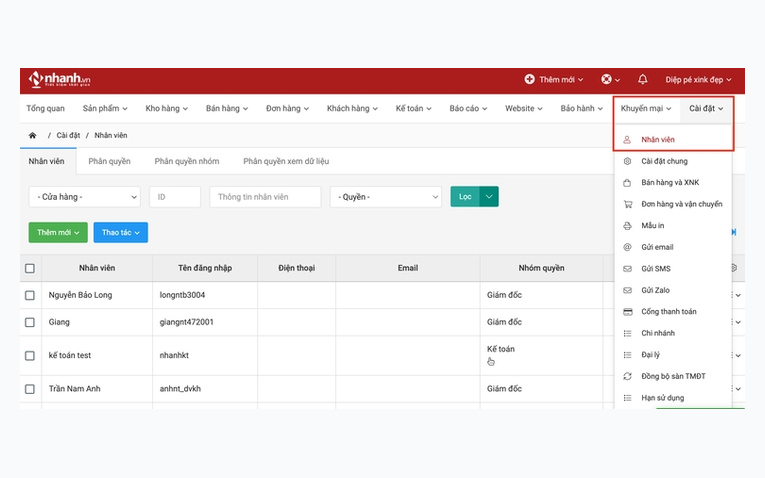Click the list icon for Chi nhánh
Image resolution: width=765 pixels, height=478 pixels.
click(627, 333)
